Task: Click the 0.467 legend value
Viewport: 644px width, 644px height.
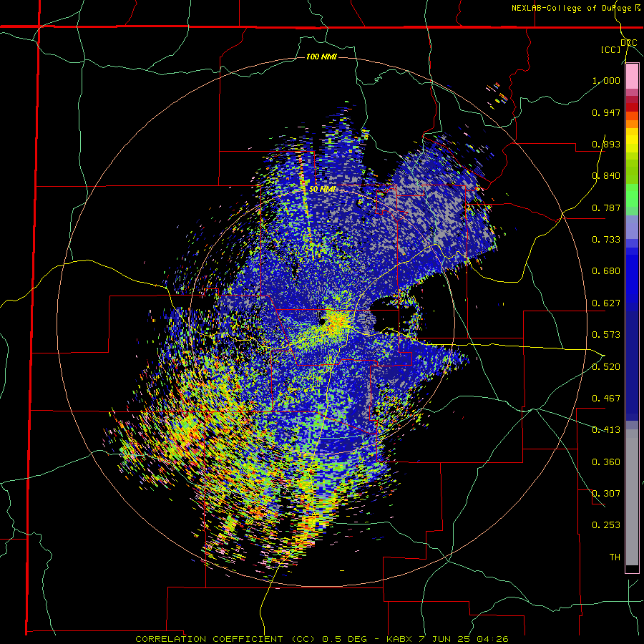Action: pyautogui.click(x=606, y=399)
